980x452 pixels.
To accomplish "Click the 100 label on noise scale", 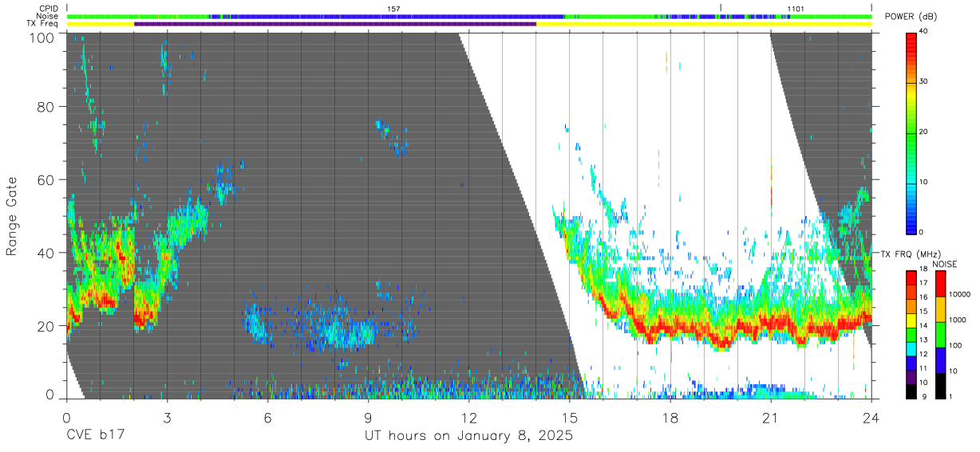I will [956, 346].
